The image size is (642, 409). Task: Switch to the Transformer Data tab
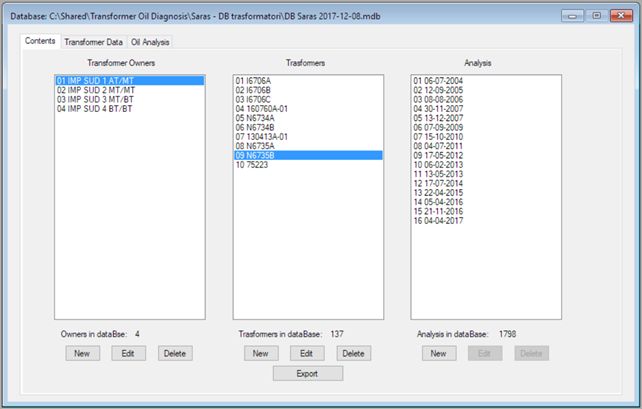pos(93,42)
